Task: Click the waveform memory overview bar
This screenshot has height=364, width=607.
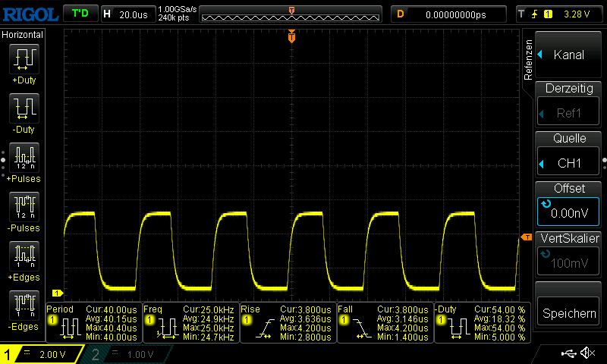Action: point(291,14)
